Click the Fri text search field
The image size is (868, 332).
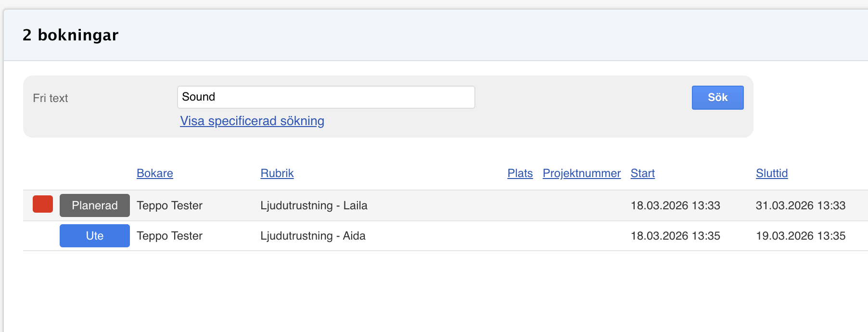[326, 97]
